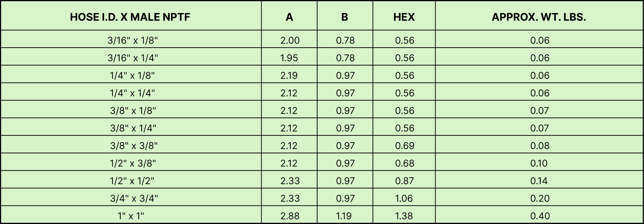Click the APPROX. WT. LBS. header
This screenshot has width=644, height=224.
[x=539, y=17]
